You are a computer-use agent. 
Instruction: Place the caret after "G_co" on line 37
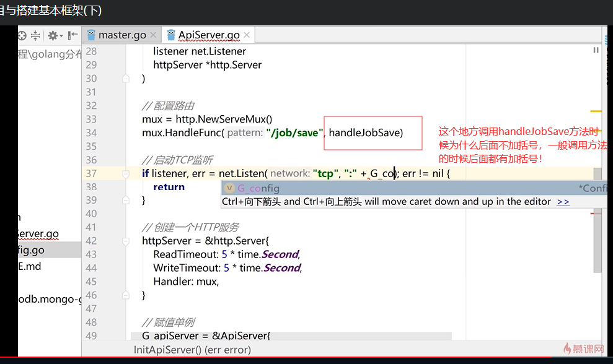click(395, 173)
